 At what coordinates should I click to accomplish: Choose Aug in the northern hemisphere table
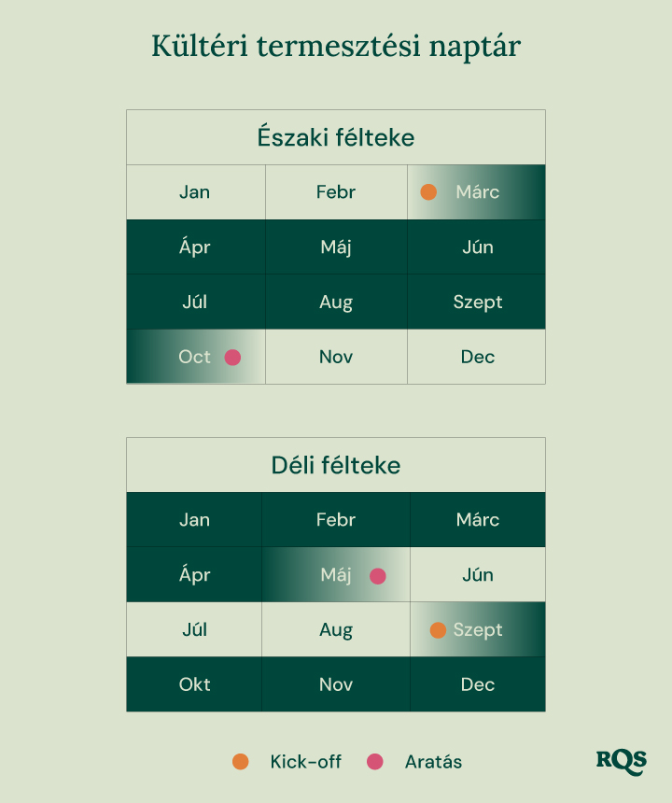(336, 302)
